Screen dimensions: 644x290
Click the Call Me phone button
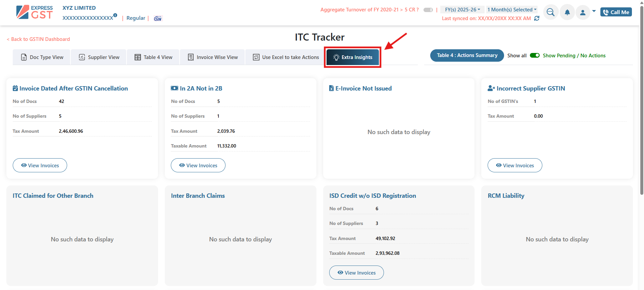tap(616, 12)
